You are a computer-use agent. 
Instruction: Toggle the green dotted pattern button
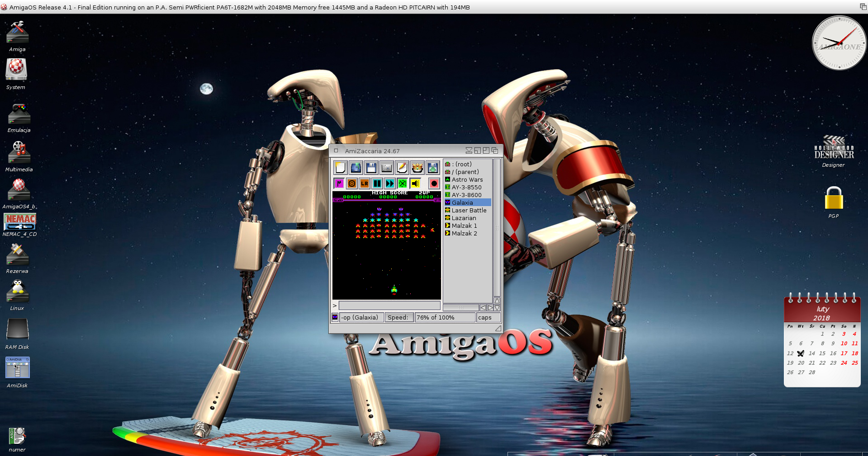[x=403, y=183]
